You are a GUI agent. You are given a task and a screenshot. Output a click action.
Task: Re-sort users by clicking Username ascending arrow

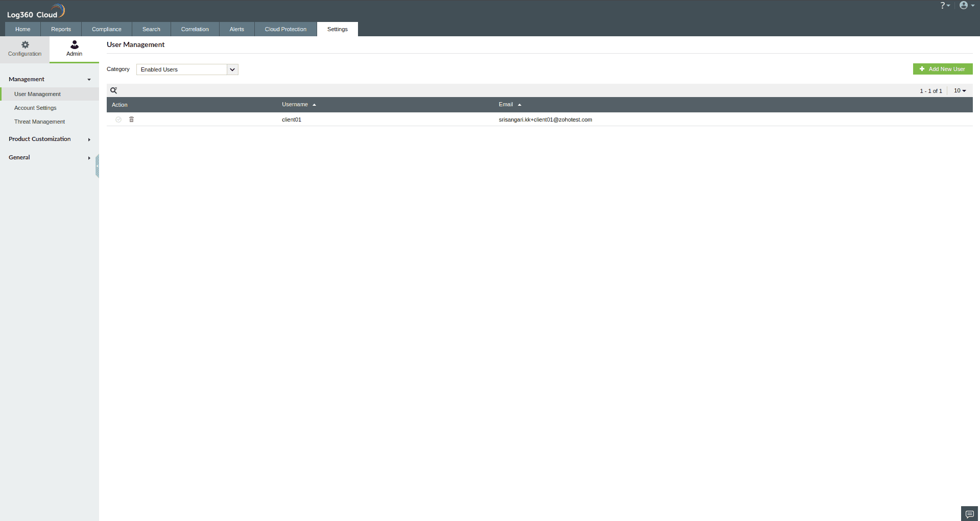point(314,104)
